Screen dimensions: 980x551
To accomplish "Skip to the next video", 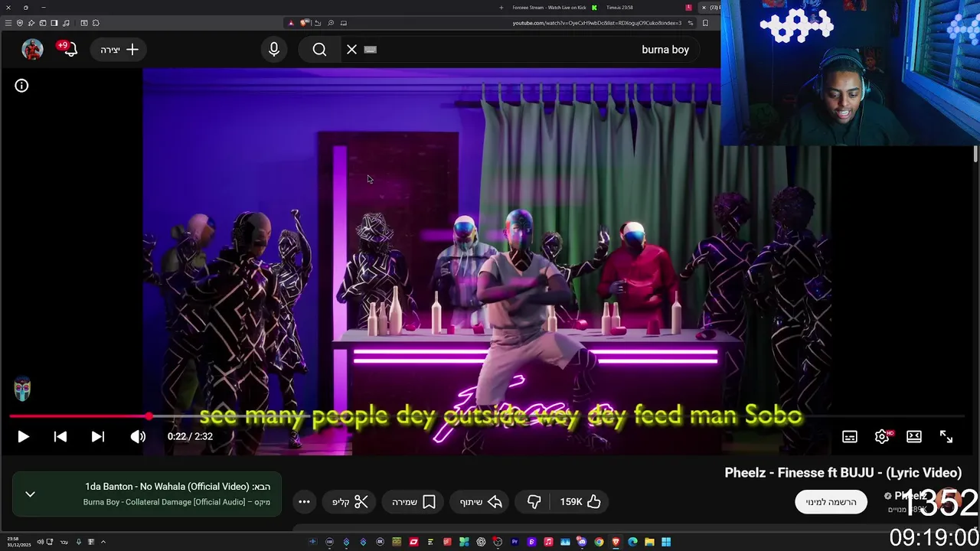I will pyautogui.click(x=98, y=436).
